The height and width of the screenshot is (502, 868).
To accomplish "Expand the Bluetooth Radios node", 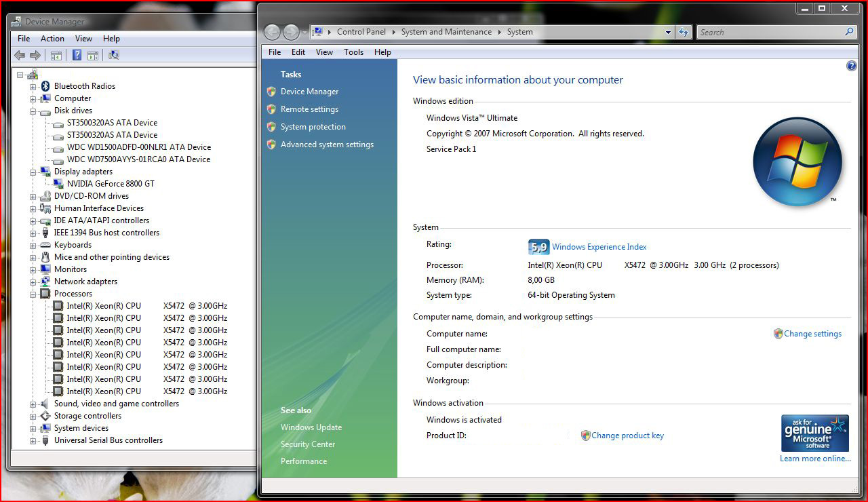I will tap(33, 86).
